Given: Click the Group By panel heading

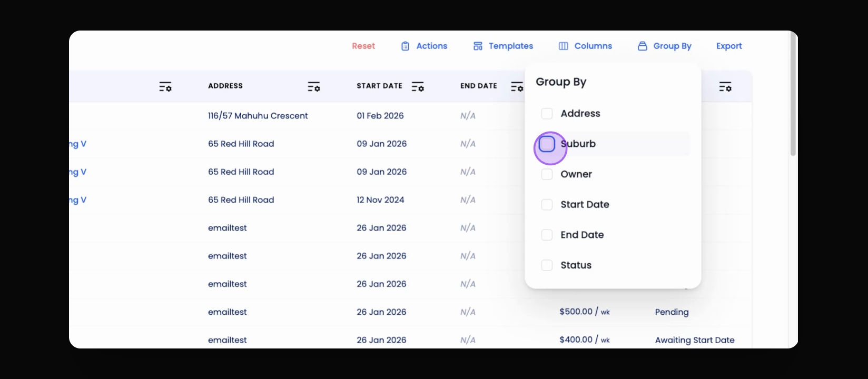Looking at the screenshot, I should click(x=561, y=82).
